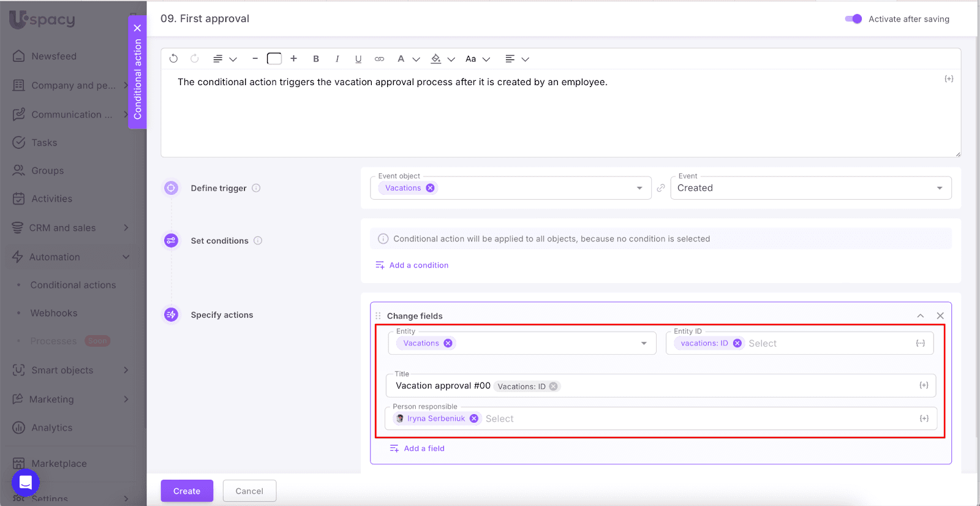Viewport: 980px width, 506px height.
Task: Open the Event dropdown showing Created
Action: point(939,188)
